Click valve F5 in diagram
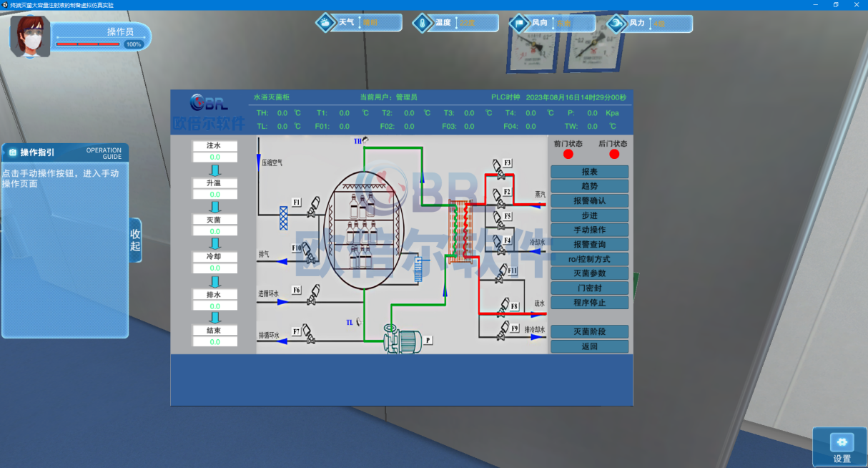This screenshot has width=868, height=468. (x=499, y=222)
